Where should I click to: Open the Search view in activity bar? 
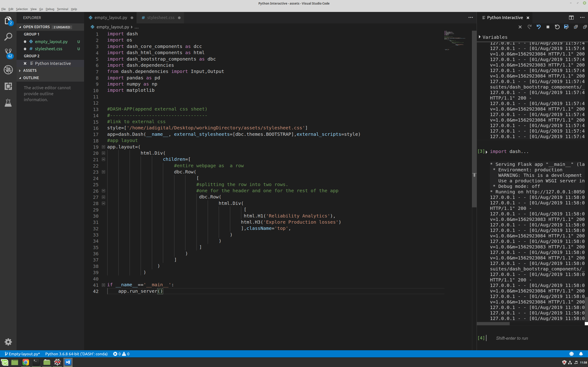(x=8, y=37)
